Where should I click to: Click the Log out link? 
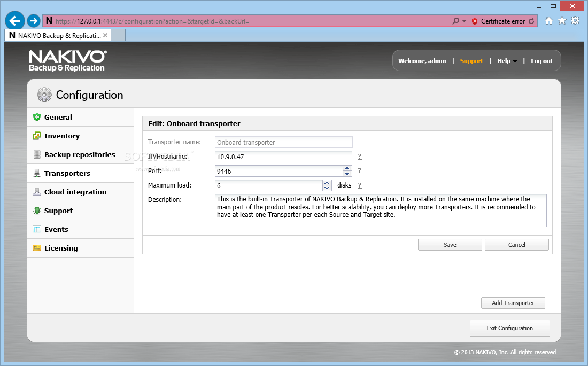pos(541,61)
